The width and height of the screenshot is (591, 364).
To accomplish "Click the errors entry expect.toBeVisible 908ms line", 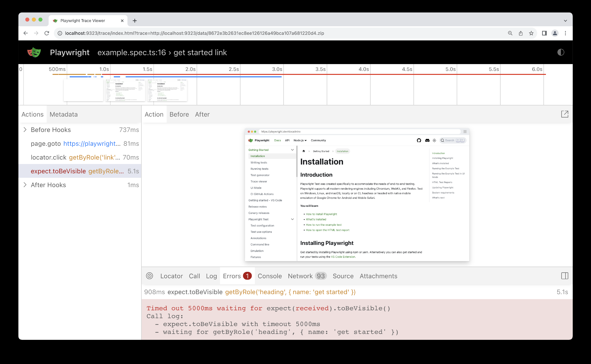I will pos(357,292).
